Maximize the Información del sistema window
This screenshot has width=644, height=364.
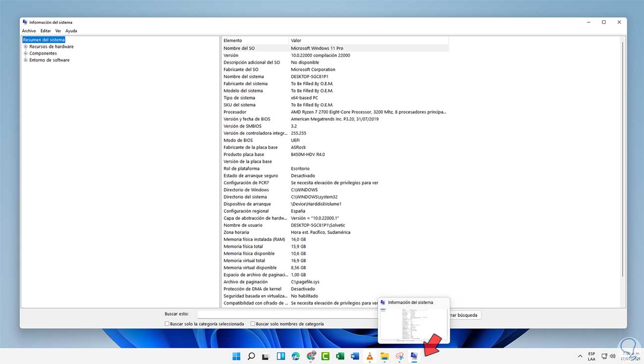click(604, 22)
